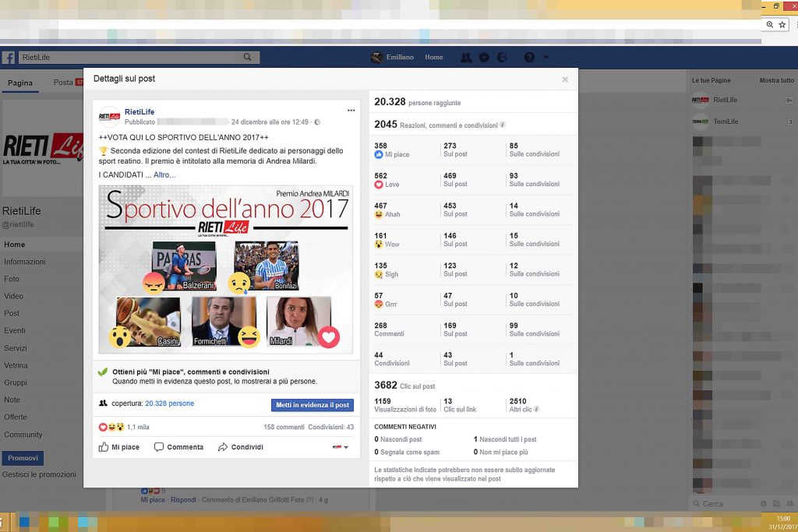The image size is (798, 532).
Task: Like the post with Mi piace
Action: (118, 447)
